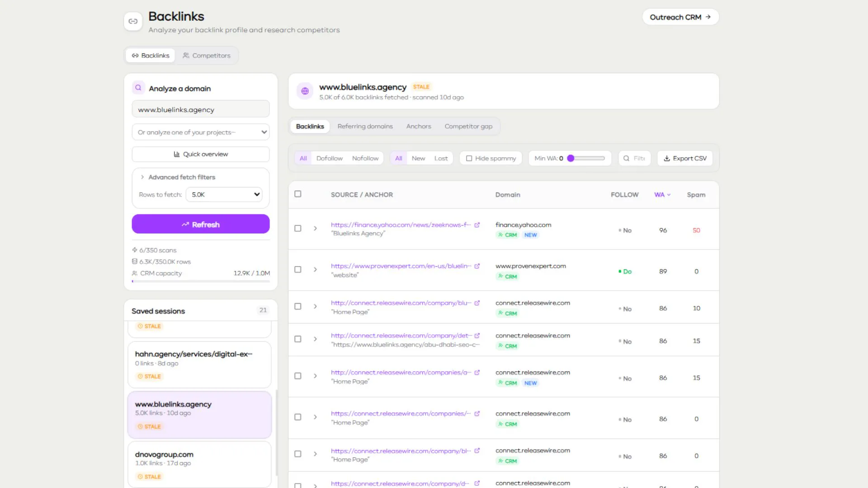The image size is (868, 488).
Task: Click STALE badge next to the domain title
Action: click(x=421, y=87)
